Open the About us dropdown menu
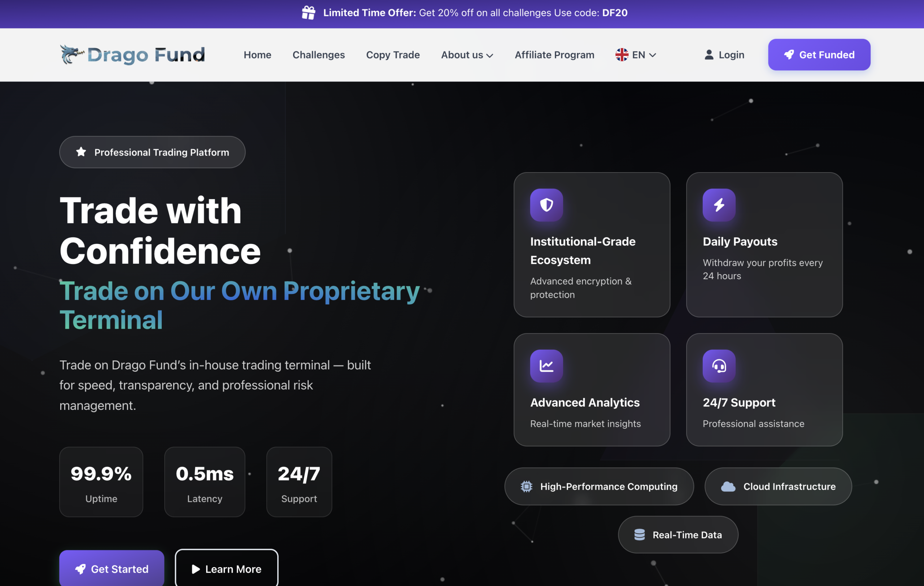Image resolution: width=924 pixels, height=586 pixels. coord(467,55)
